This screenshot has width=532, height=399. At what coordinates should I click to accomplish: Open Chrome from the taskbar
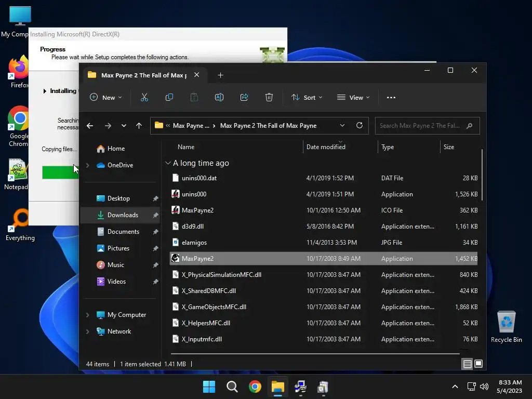255,387
